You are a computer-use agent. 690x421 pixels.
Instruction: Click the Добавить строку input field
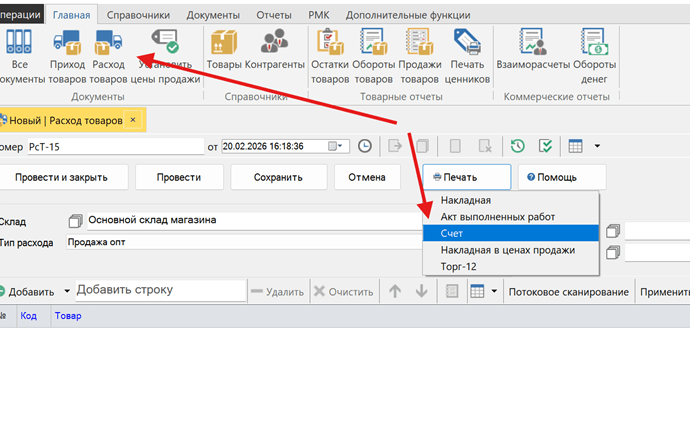[160, 290]
